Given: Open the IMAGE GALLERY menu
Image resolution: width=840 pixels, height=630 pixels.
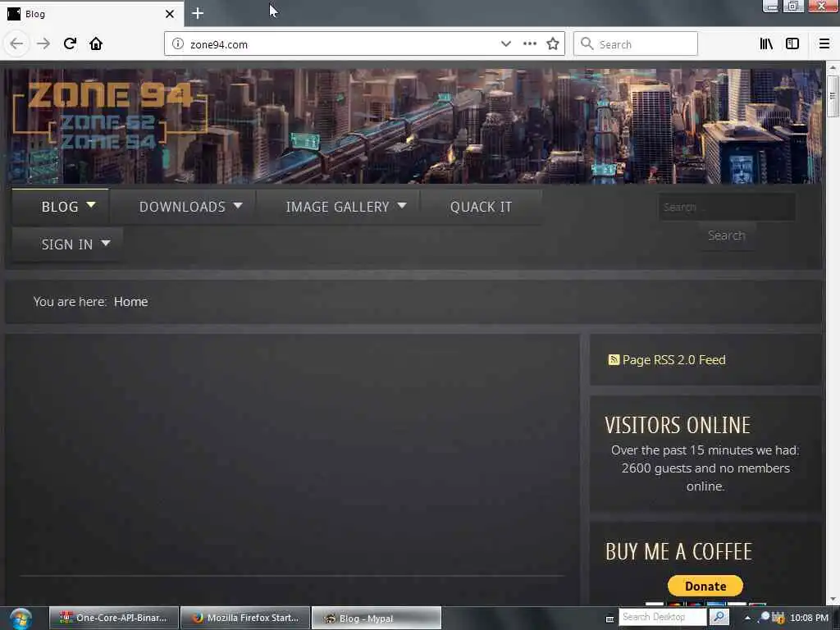Looking at the screenshot, I should coord(337,207).
